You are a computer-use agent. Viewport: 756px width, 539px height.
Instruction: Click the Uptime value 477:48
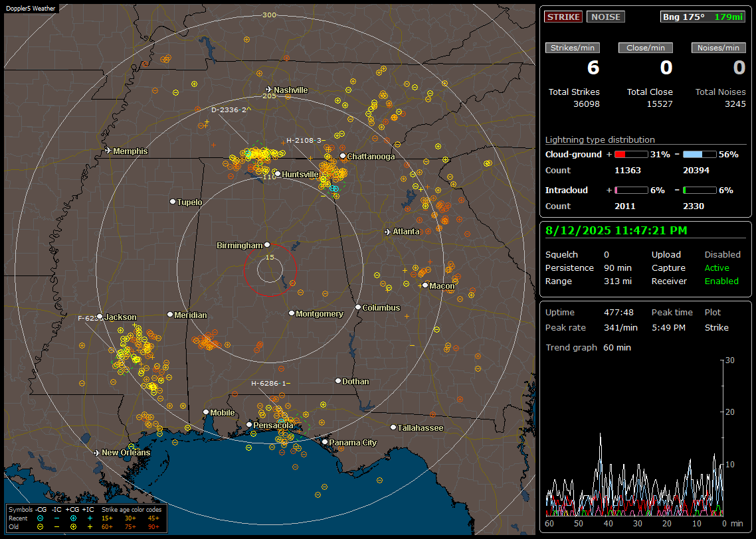618,313
